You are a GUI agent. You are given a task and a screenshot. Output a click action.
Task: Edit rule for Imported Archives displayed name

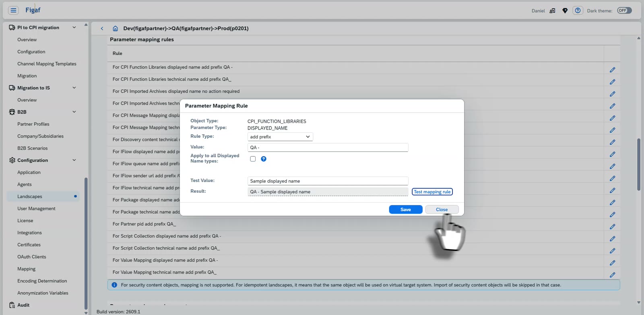pyautogui.click(x=612, y=94)
